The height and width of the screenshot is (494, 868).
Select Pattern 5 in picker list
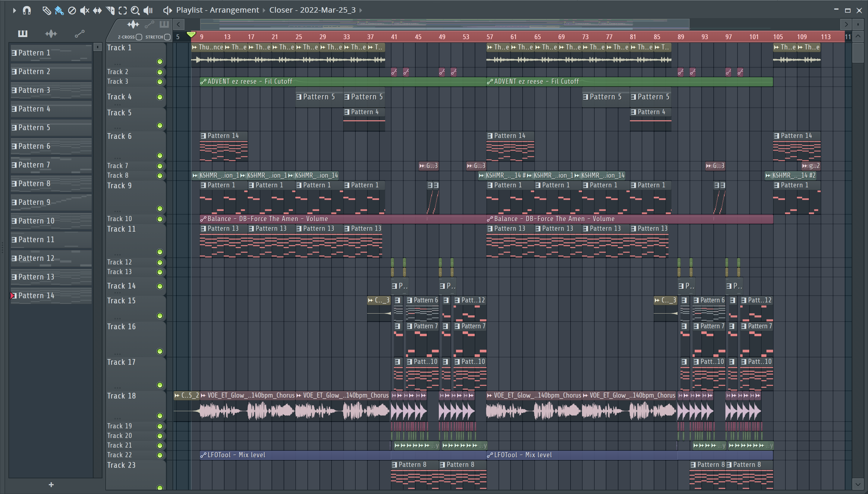51,128
